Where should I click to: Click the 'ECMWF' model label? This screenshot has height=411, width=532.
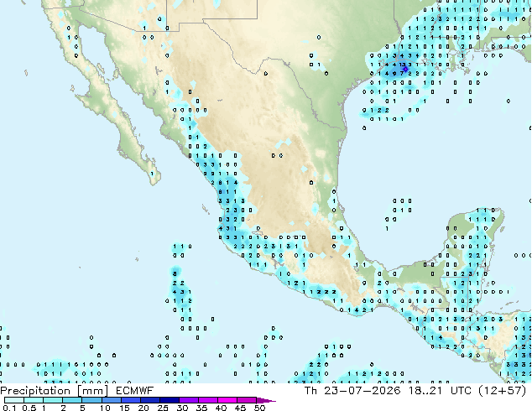tap(135, 391)
